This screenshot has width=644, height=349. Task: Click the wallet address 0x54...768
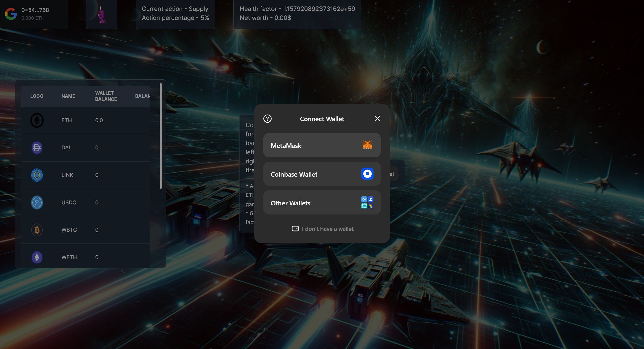point(35,10)
